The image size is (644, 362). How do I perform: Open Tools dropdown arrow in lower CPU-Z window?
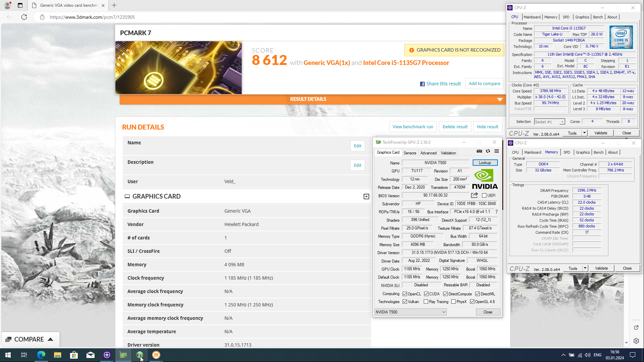[x=585, y=268]
